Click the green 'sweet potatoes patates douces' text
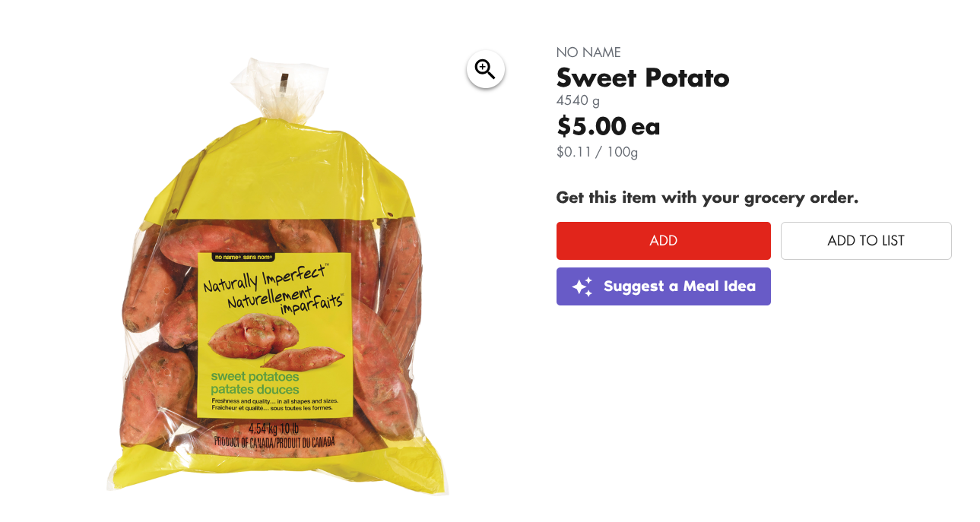The width and height of the screenshot is (980, 522). pyautogui.click(x=255, y=383)
